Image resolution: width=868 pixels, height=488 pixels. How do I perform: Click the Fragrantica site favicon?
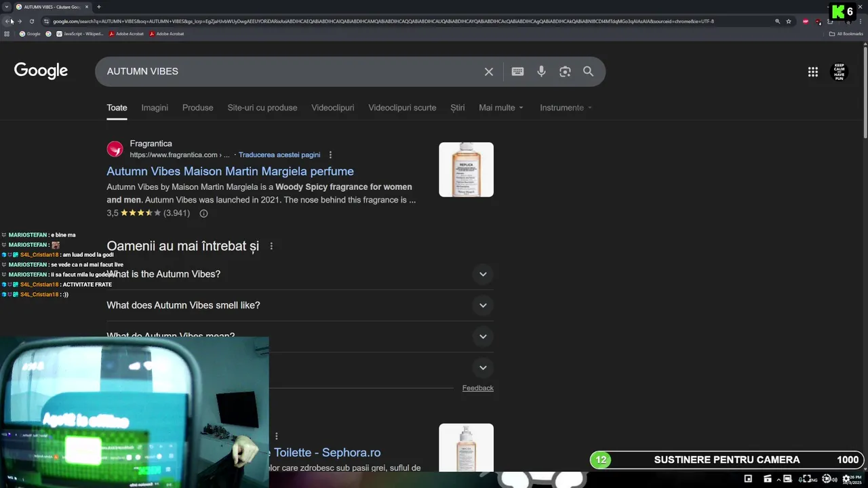tap(115, 148)
